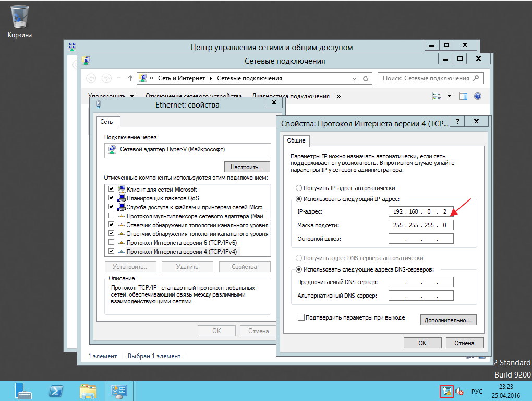
Task: Select Получить IP-адрес автоматически radio button
Action: click(x=298, y=188)
